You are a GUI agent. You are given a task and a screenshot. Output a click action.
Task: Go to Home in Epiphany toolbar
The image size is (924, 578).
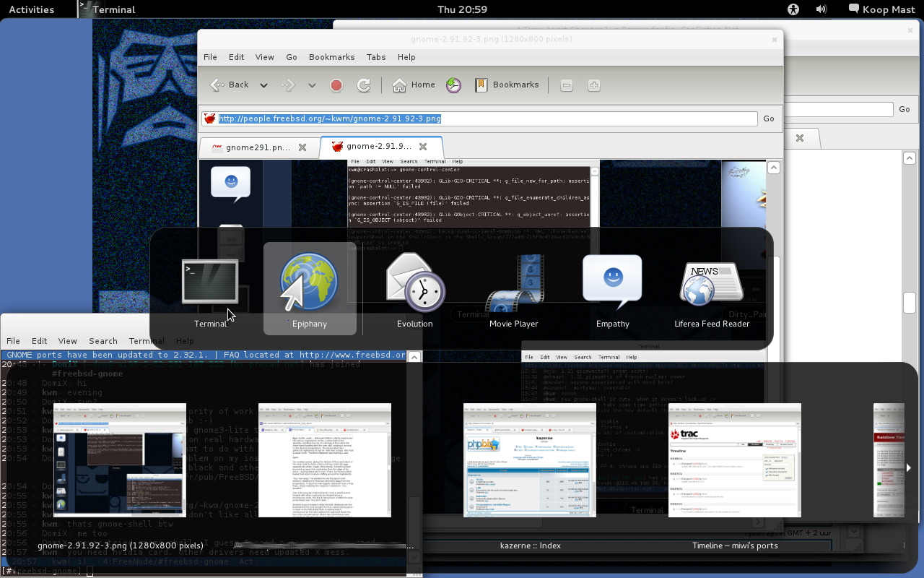click(x=414, y=85)
